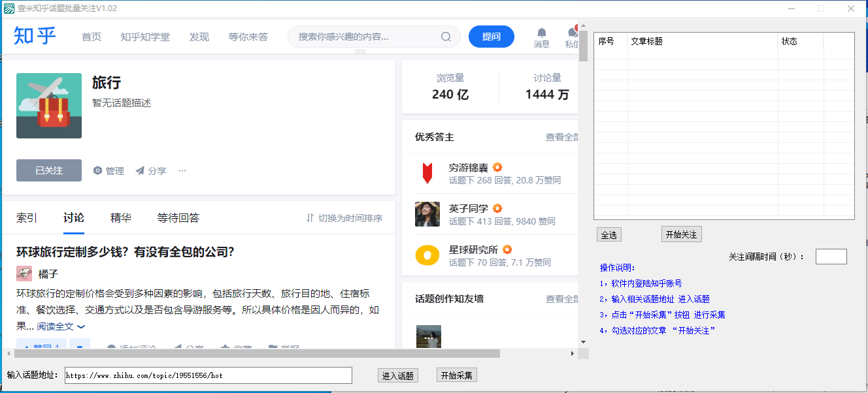Image resolution: width=868 pixels, height=393 pixels.
Task: Click the orange badge next to 穷游锦囊
Action: [x=497, y=168]
